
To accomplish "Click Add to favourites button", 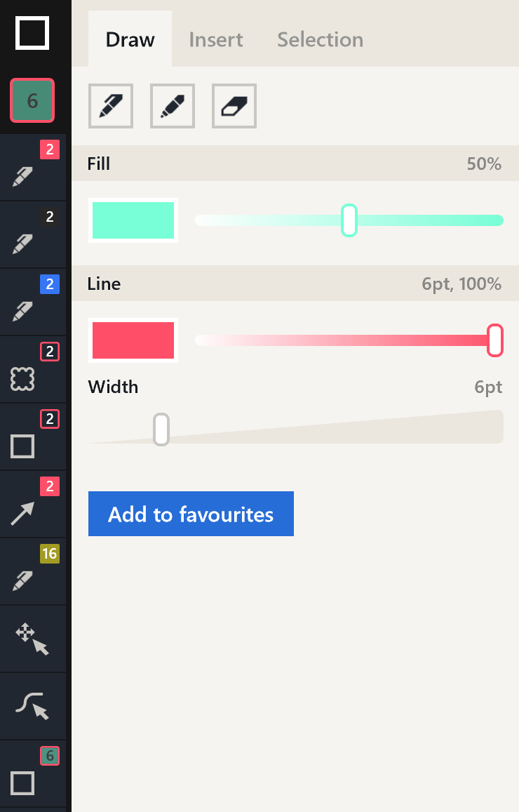I will (x=191, y=514).
